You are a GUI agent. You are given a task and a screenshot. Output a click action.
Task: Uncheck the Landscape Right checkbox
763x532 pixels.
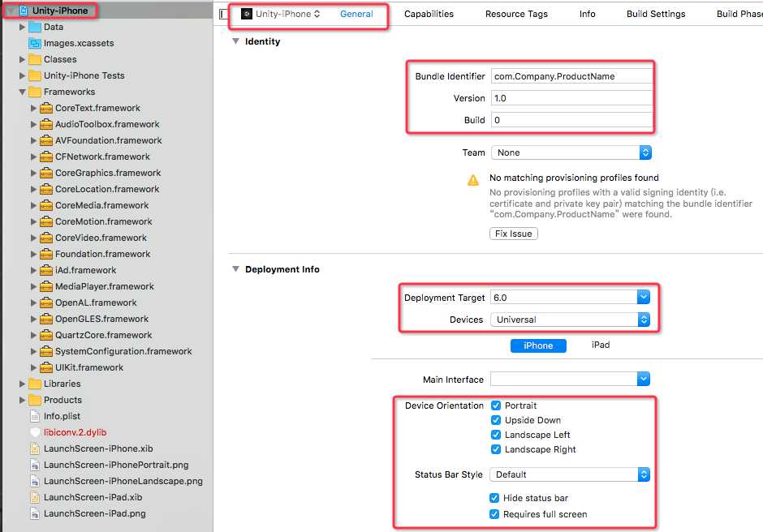(496, 449)
